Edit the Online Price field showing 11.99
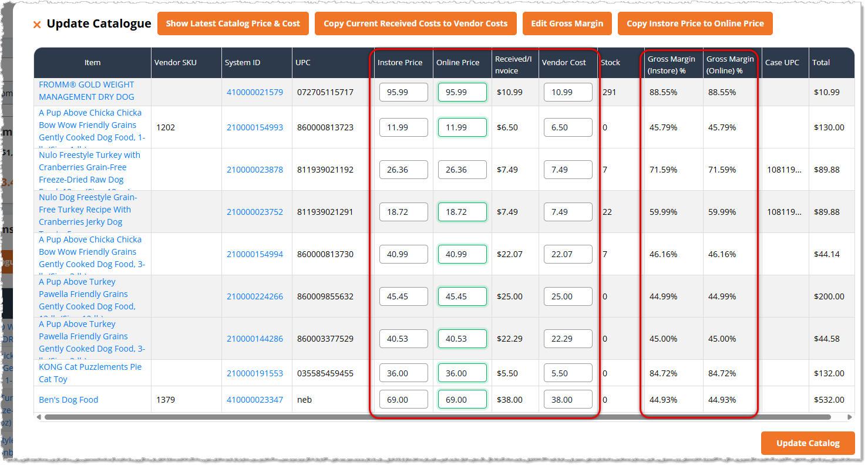The height and width of the screenshot is (469, 868). point(462,127)
